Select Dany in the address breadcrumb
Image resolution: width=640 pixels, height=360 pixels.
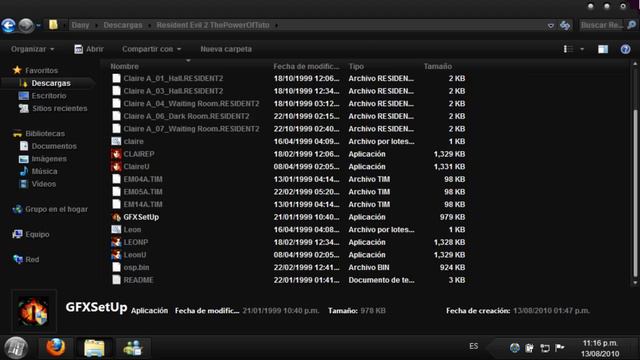80,25
